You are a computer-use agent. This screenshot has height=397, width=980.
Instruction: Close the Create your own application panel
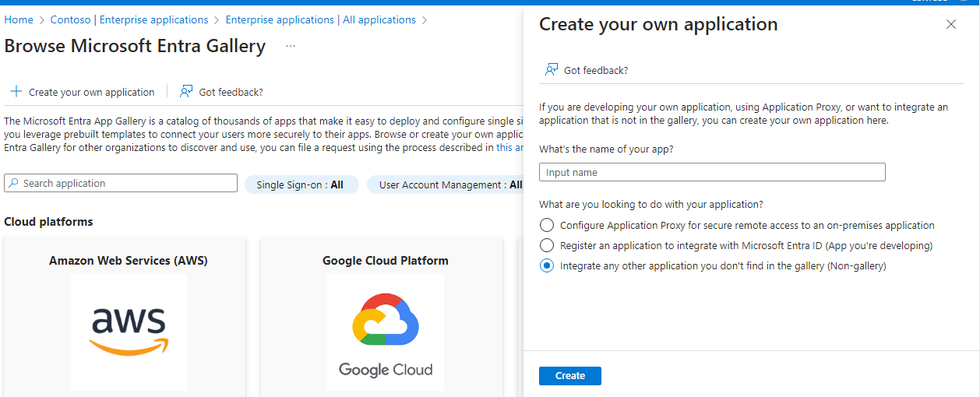[950, 24]
